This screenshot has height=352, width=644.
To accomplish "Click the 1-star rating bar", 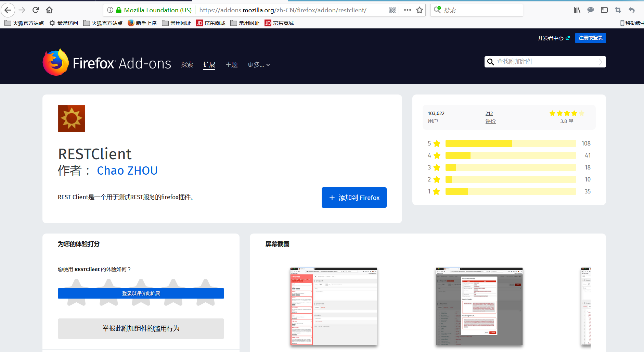I will coord(511,191).
